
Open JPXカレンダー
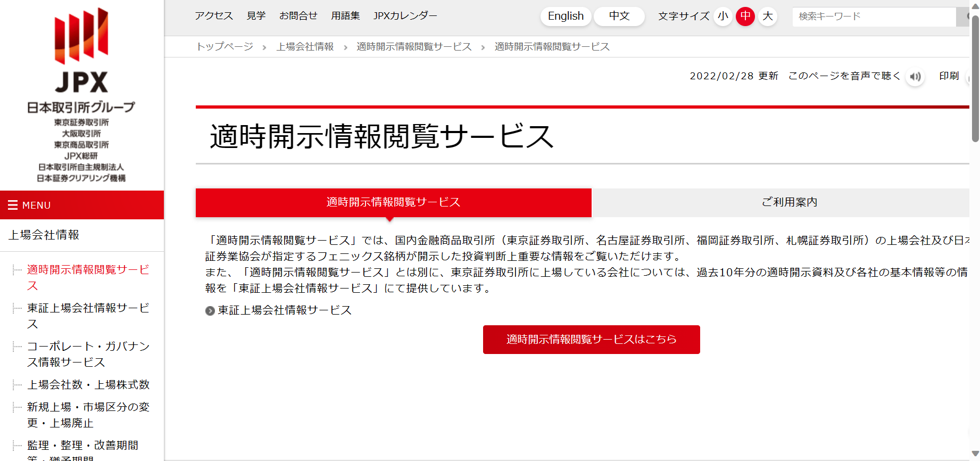click(x=405, y=16)
